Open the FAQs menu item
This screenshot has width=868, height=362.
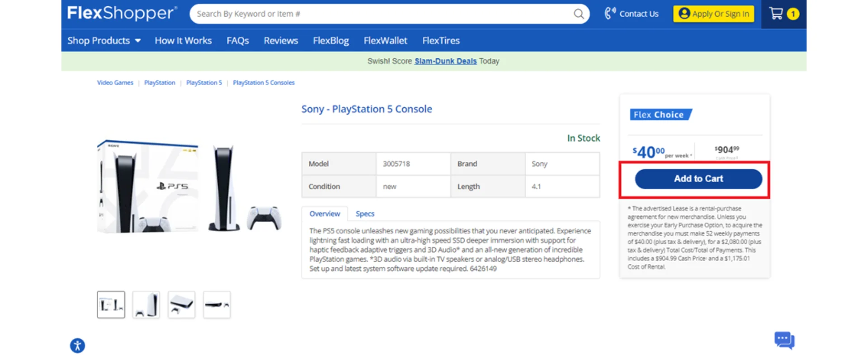(238, 40)
